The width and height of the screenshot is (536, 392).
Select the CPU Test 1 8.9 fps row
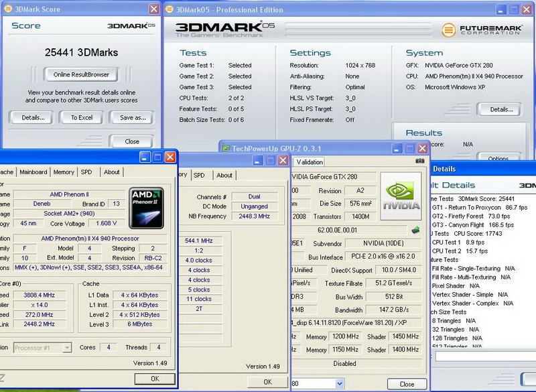[x=458, y=243]
